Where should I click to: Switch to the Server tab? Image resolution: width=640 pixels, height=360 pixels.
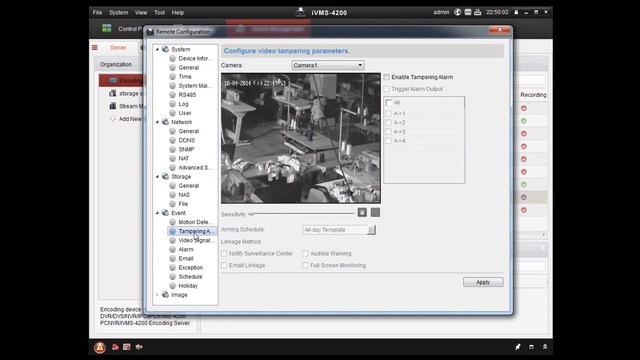[118, 48]
